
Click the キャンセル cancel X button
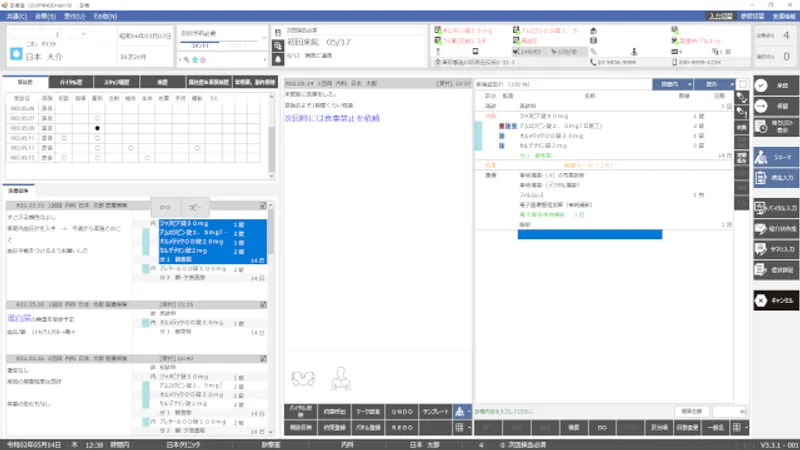click(775, 300)
